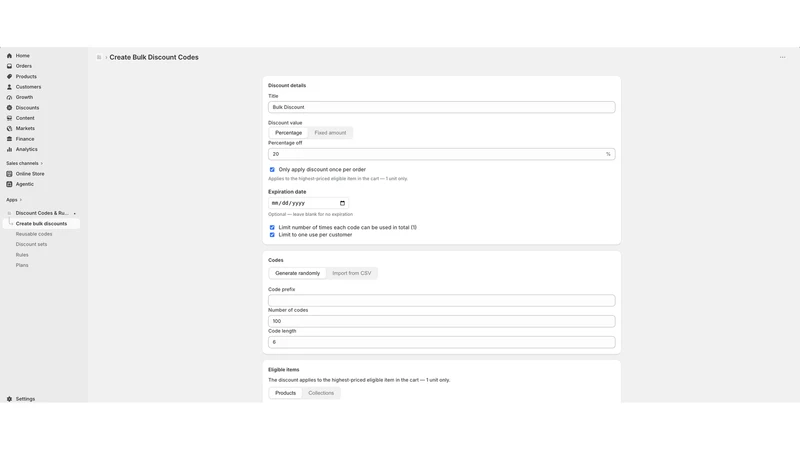Click the Code prefix input field
Viewport: 800px width, 450px height.
441,301
